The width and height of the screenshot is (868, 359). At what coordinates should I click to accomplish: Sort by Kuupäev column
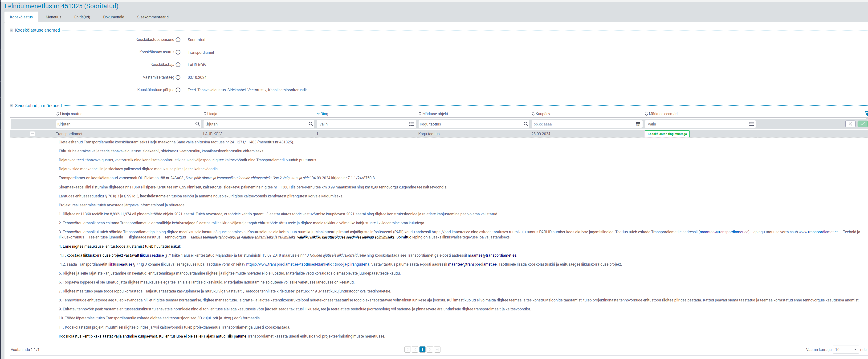coord(541,114)
